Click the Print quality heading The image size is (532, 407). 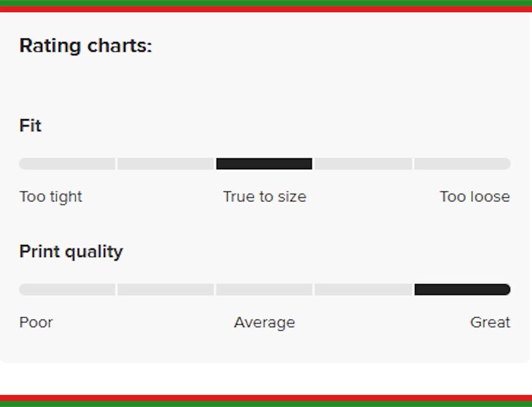click(71, 252)
